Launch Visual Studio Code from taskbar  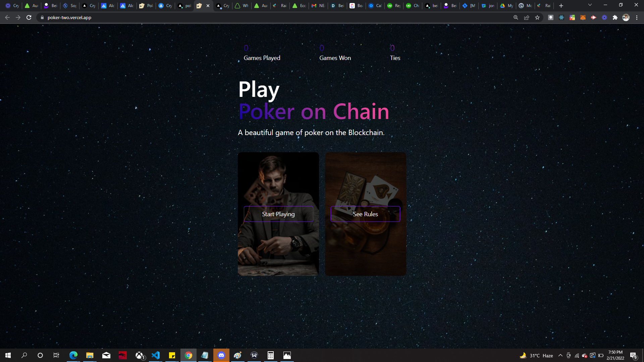click(x=156, y=355)
